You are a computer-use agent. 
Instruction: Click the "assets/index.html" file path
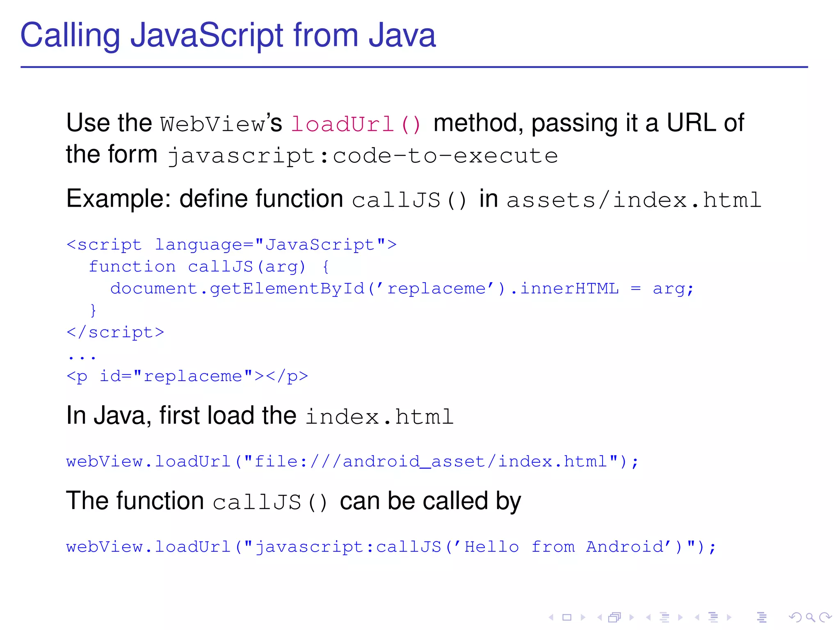634,200
